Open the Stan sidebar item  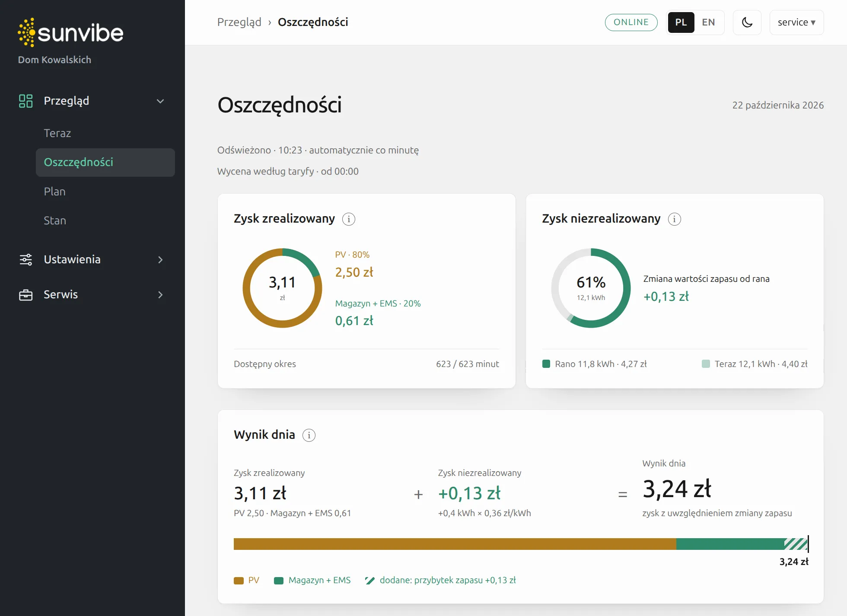pos(55,220)
